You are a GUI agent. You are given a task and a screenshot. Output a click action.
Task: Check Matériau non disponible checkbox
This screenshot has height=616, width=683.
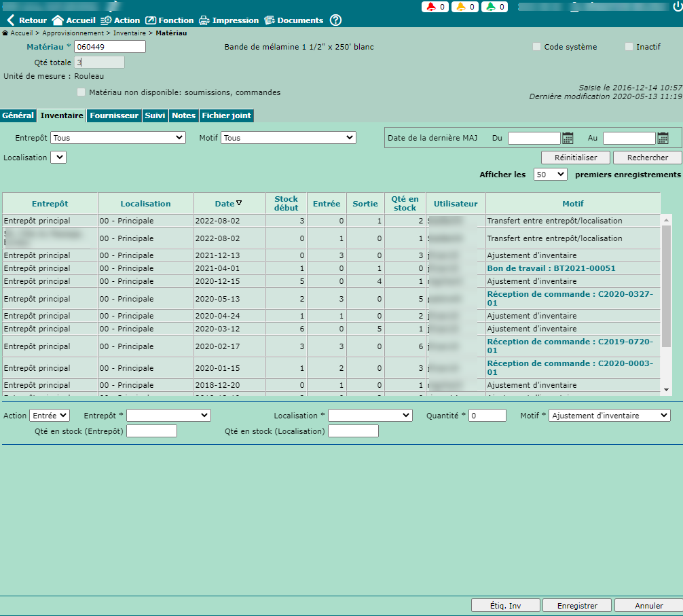[x=81, y=92]
